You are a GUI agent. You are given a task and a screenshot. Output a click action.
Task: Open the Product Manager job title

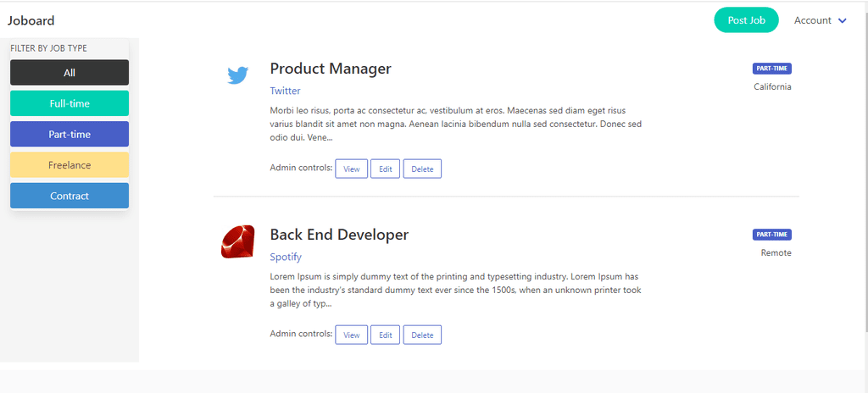[331, 69]
